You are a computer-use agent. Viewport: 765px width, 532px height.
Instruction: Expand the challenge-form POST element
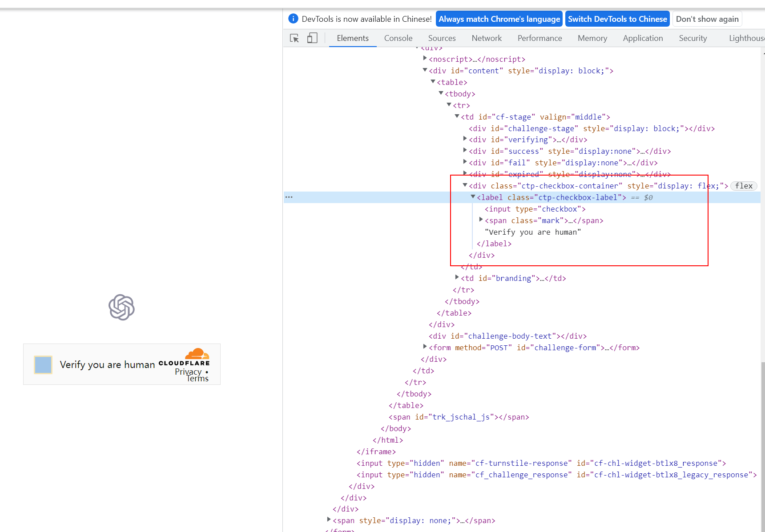pos(425,347)
